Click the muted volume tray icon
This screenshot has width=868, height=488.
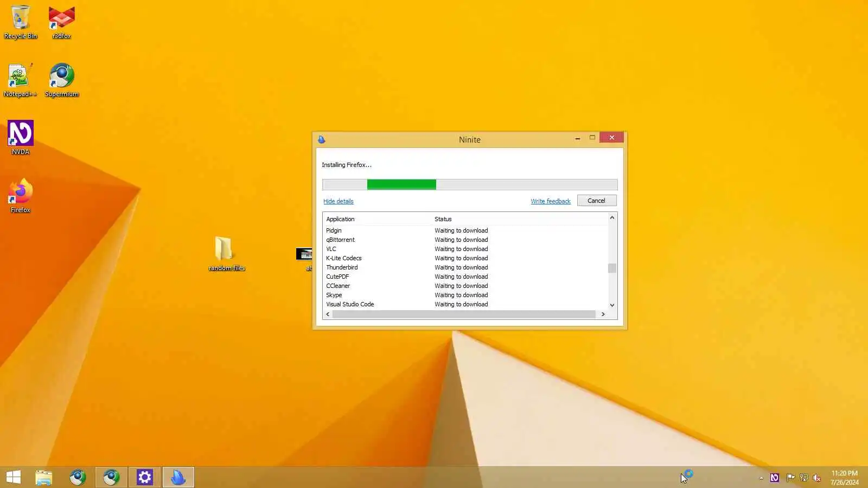[817, 478]
